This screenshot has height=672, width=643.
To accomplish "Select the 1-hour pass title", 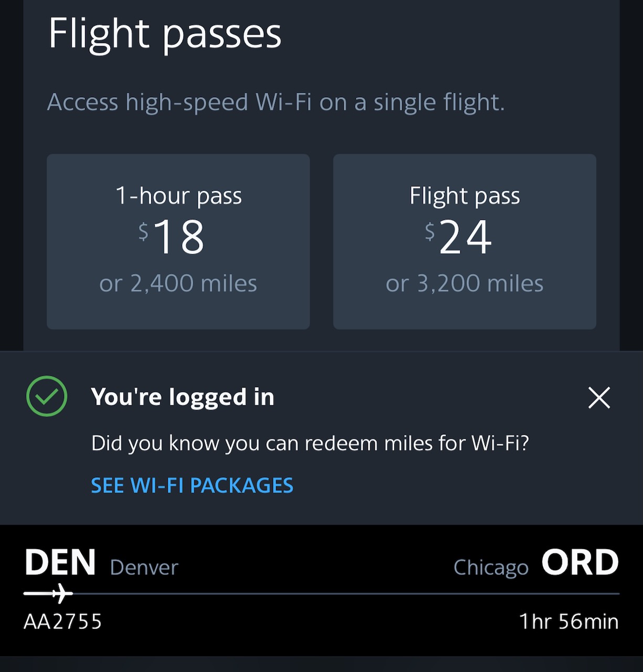I will pyautogui.click(x=178, y=196).
